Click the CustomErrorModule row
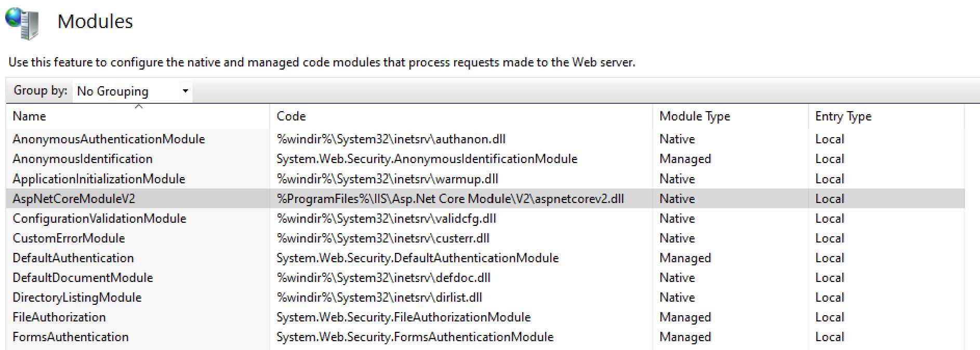980x350 pixels. point(68,238)
